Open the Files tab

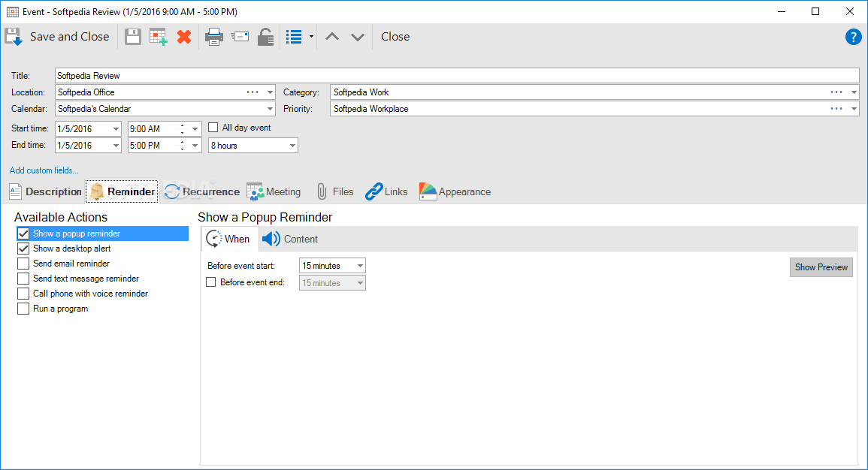point(335,192)
